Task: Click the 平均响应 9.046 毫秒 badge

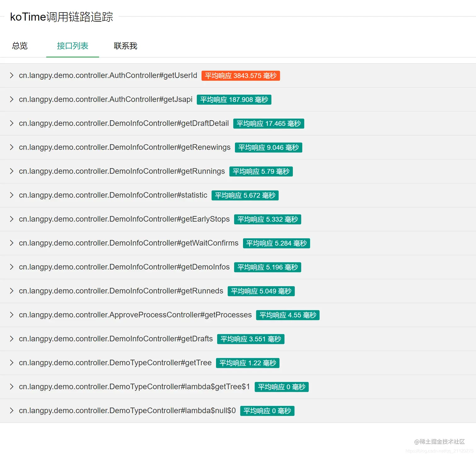Action: click(269, 147)
